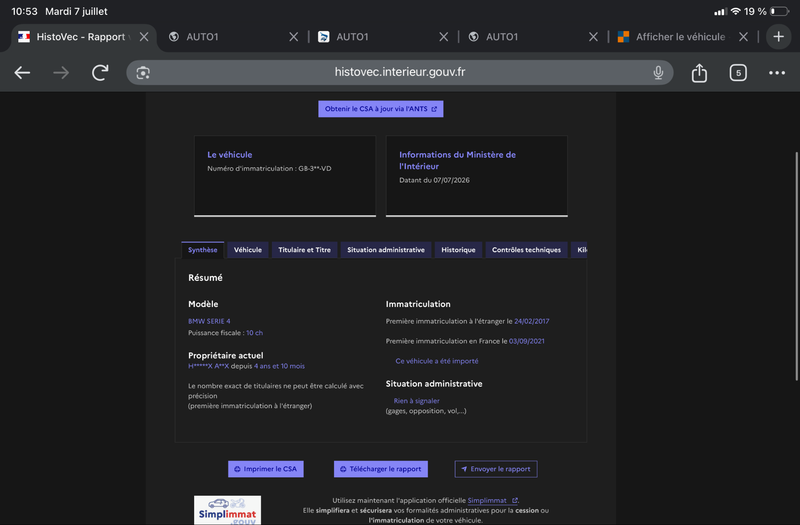Click the BMW SERIE 4 model text
This screenshot has width=800, height=525.
tap(209, 321)
